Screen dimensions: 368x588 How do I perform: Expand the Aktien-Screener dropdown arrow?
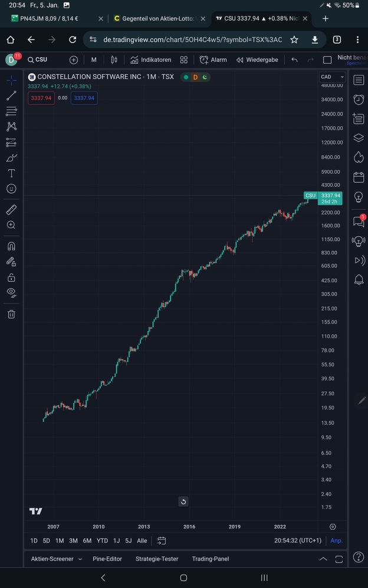point(80,559)
